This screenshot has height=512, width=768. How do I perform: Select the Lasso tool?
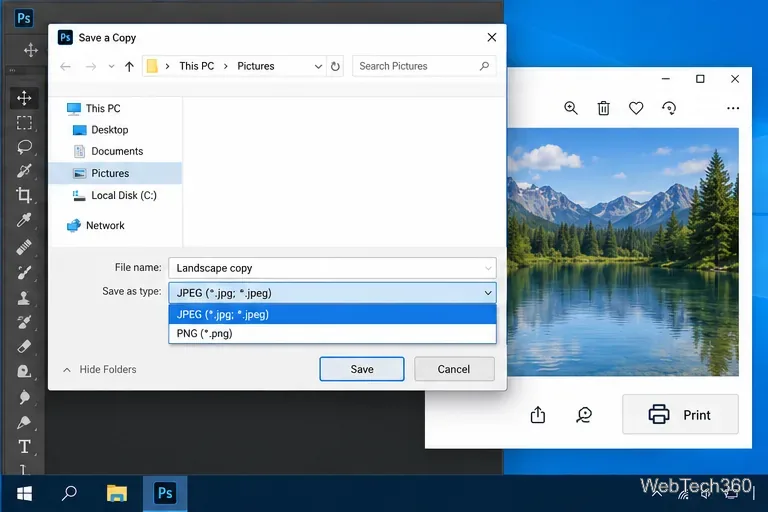pos(24,146)
